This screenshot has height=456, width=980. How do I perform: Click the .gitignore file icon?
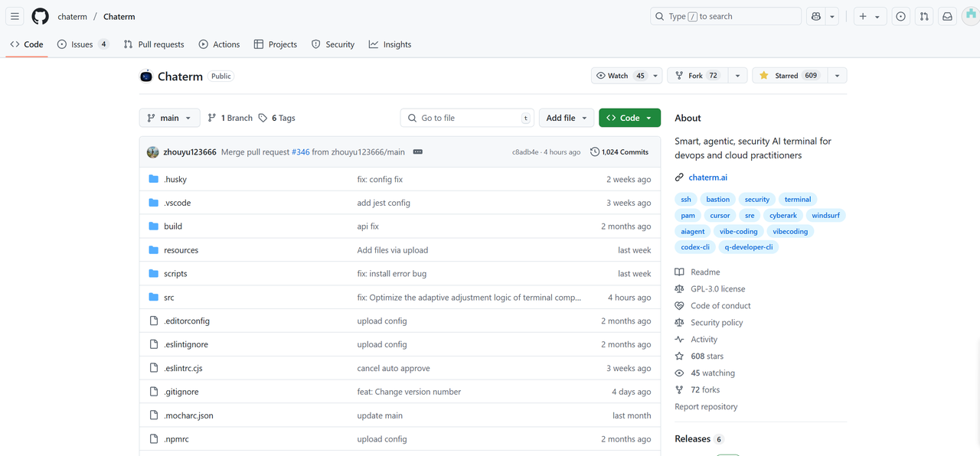tap(154, 392)
